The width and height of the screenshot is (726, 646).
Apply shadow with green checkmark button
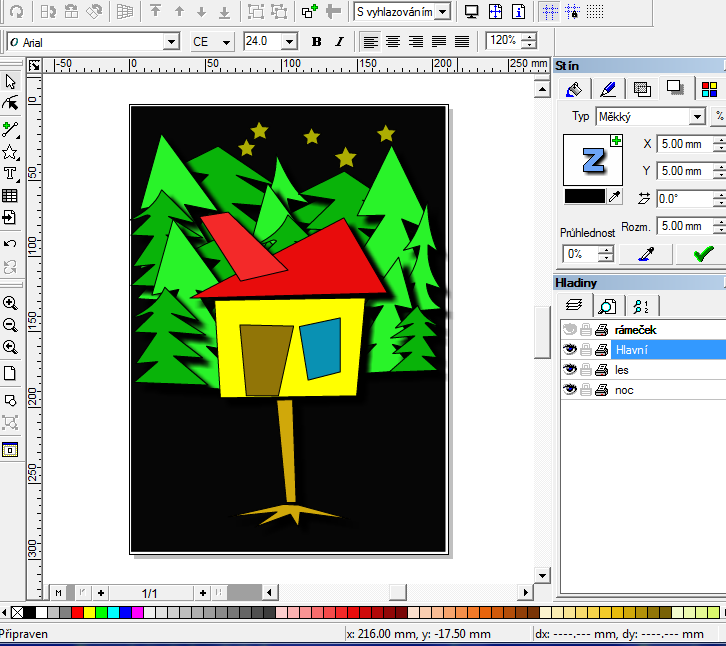point(703,254)
